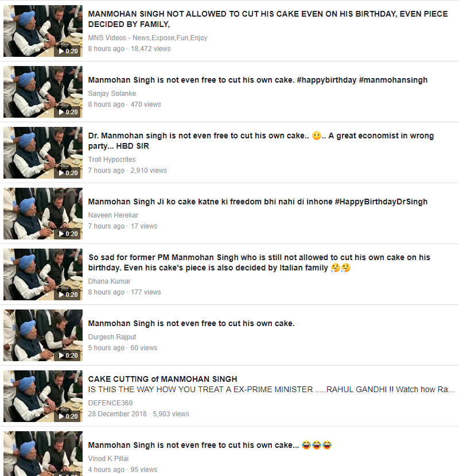Visit the DEFENCE360 page link
Viewport: 459px width, 476px height.
(110, 403)
